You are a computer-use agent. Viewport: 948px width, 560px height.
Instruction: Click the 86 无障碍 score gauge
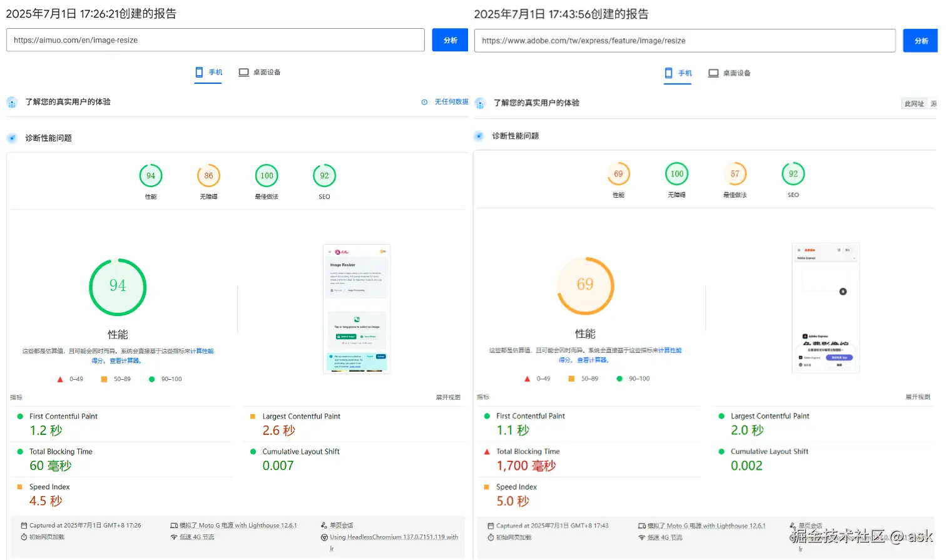208,176
